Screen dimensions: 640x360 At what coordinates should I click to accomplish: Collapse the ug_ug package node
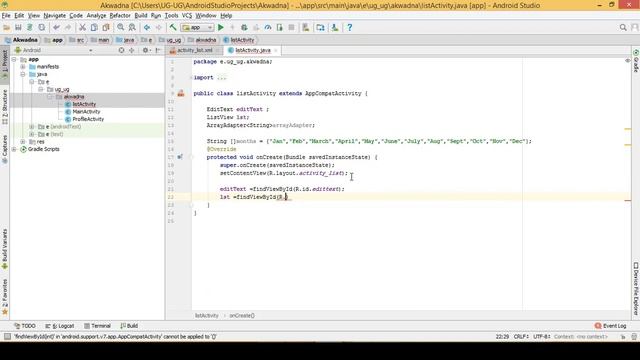41,89
